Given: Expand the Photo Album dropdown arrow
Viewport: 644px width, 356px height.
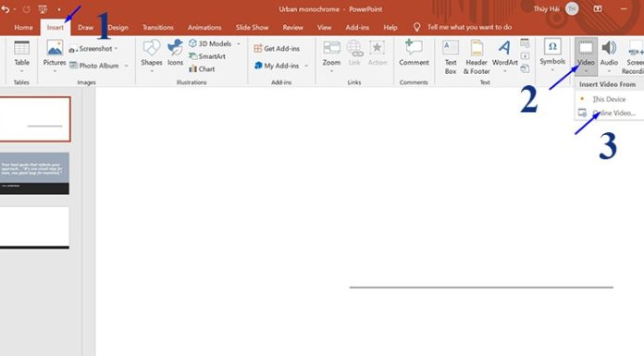Looking at the screenshot, I should pos(127,66).
